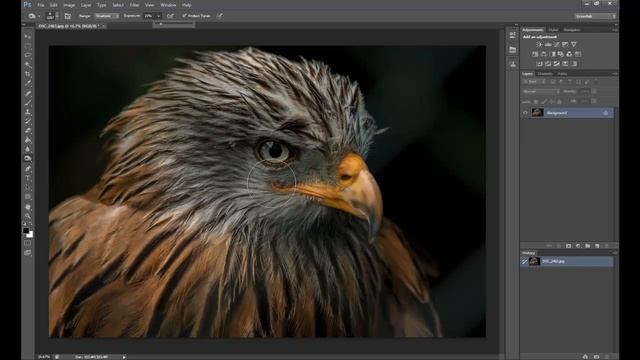Open the Window menu
Screen dimensions: 640x360
point(168,5)
